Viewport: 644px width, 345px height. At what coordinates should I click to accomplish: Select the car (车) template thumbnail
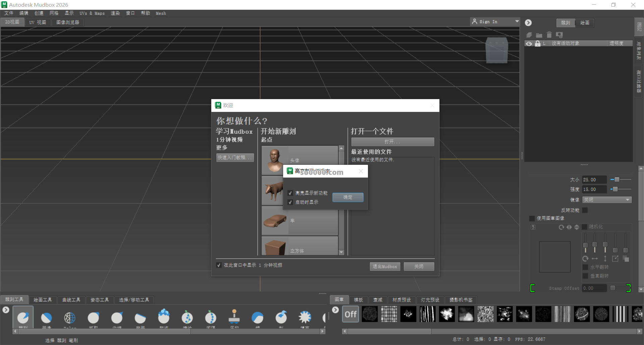[x=275, y=220]
